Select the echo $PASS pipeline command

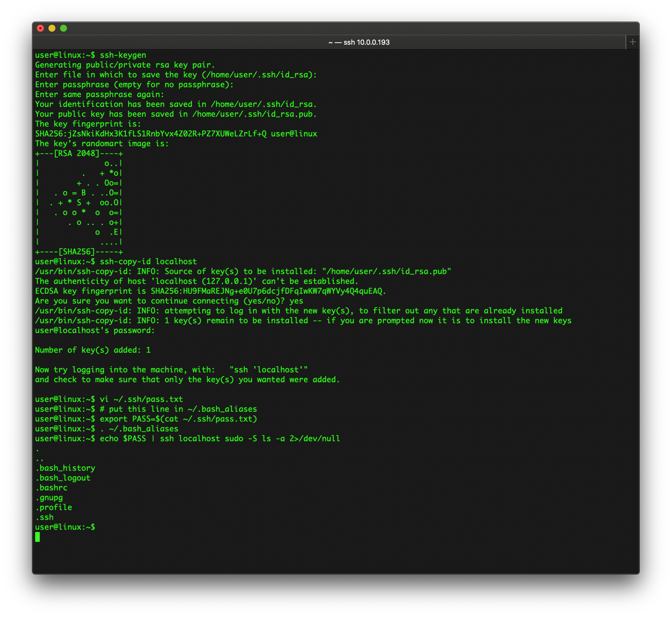(220, 439)
